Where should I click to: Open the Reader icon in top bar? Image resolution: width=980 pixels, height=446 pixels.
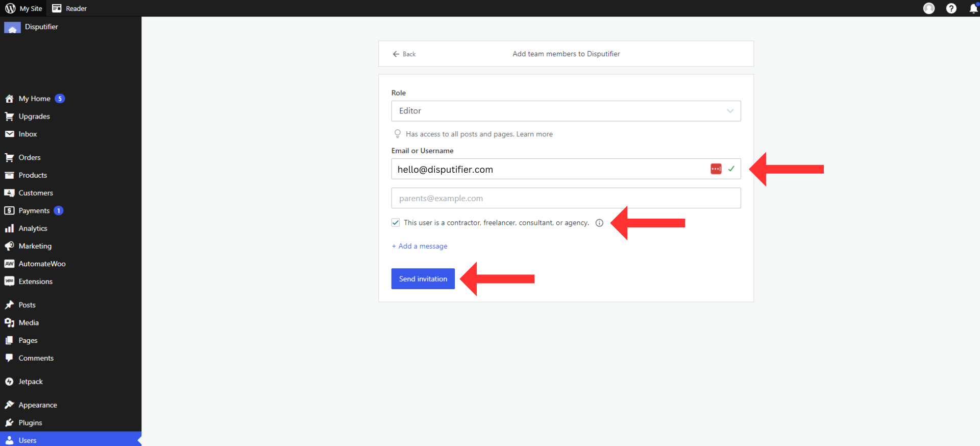pos(57,8)
